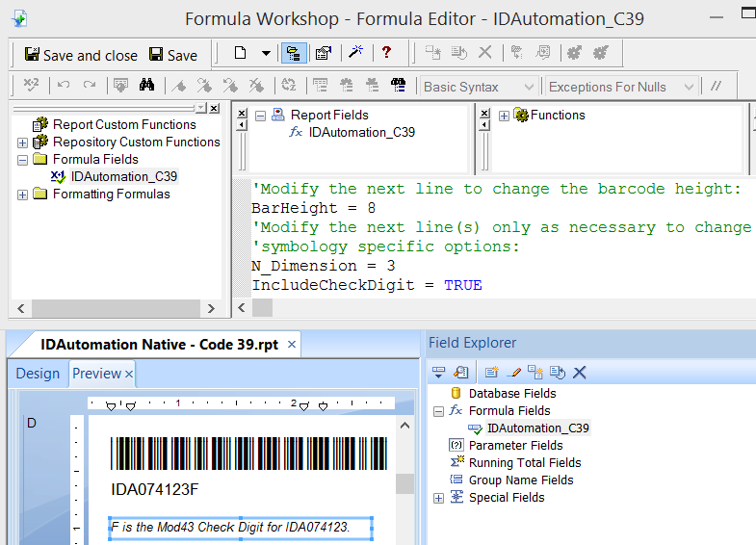Toggle the Show/Hide Workshop Tree button

point(294,53)
